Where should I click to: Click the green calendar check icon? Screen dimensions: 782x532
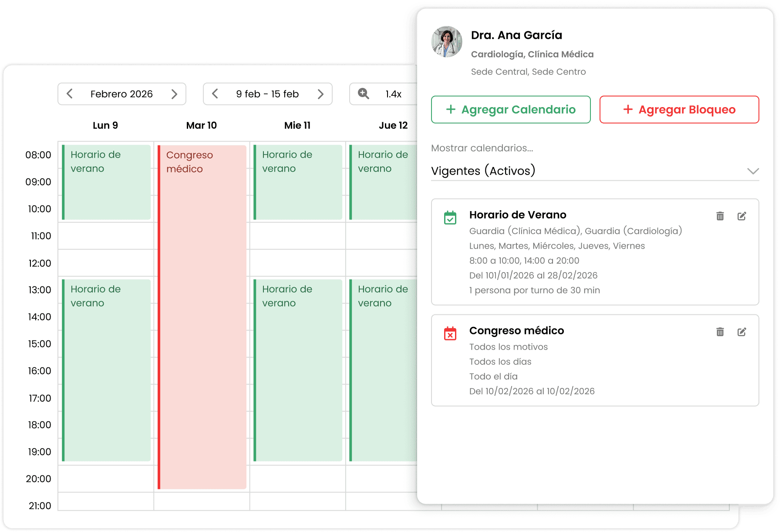pos(450,218)
